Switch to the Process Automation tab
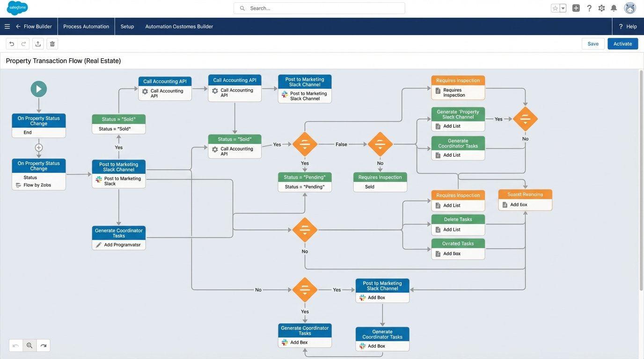 [86, 26]
